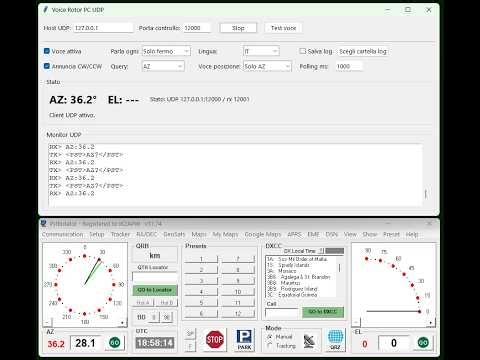Click the Host UDP input field
Screen dimensions: 480x360
(103, 28)
